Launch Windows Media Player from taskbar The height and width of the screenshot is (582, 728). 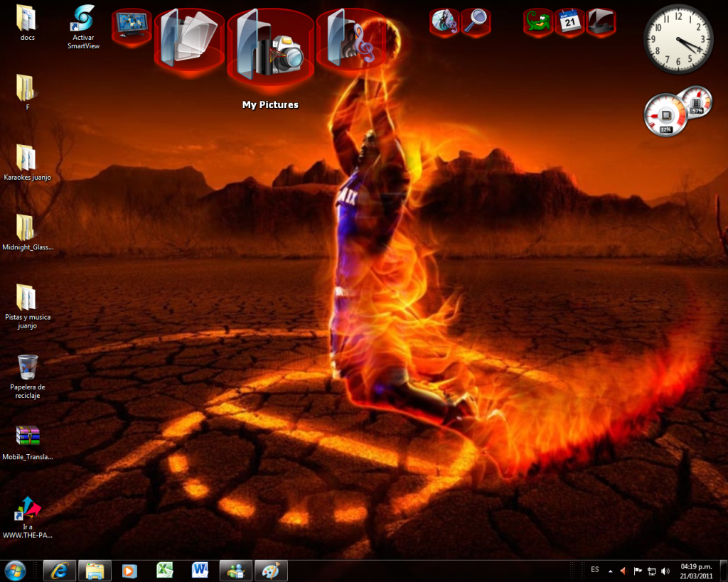tap(129, 571)
